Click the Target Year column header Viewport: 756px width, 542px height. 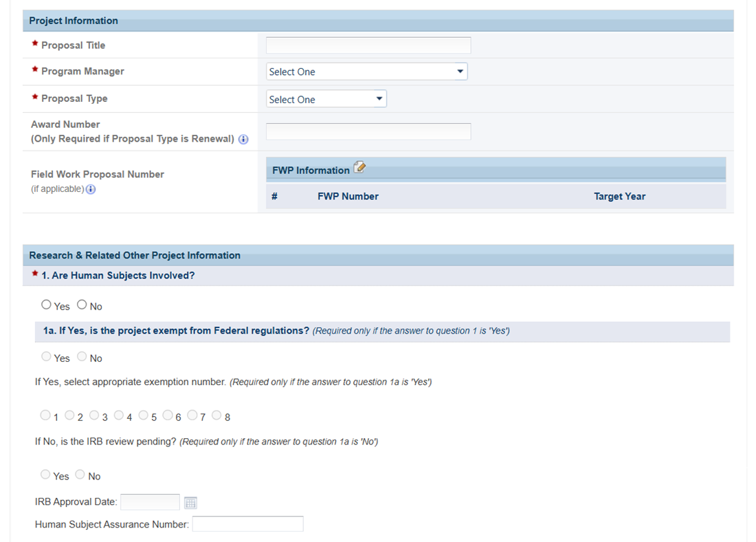[619, 197]
